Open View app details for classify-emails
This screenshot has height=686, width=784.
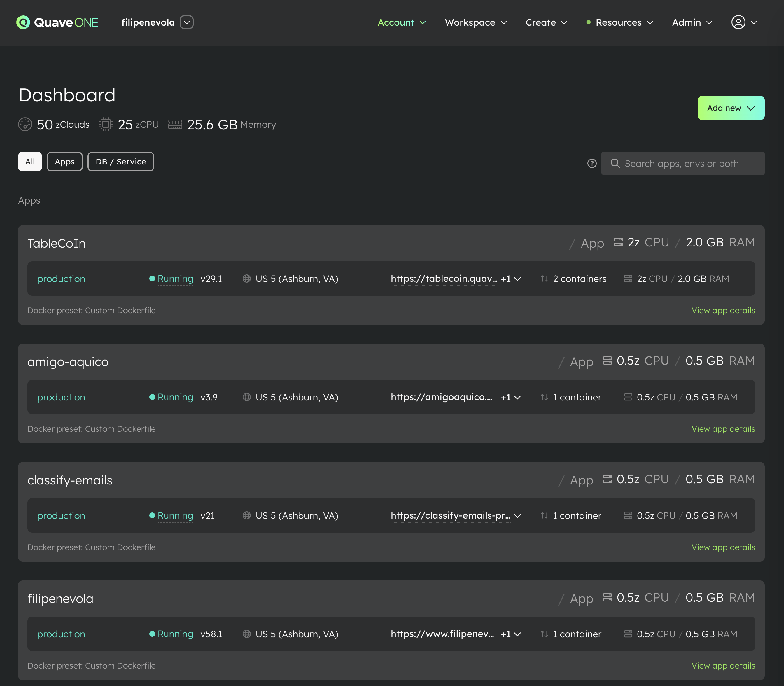(x=723, y=547)
